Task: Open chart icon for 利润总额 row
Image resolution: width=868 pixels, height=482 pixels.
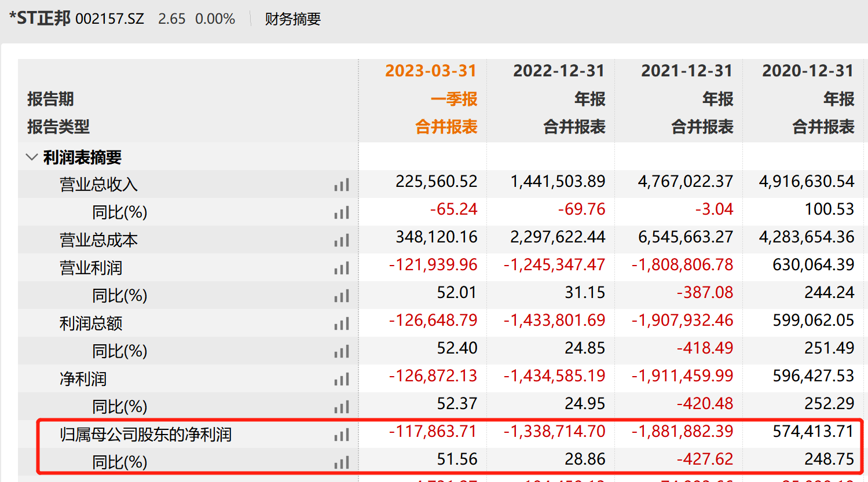Action: pyautogui.click(x=342, y=323)
